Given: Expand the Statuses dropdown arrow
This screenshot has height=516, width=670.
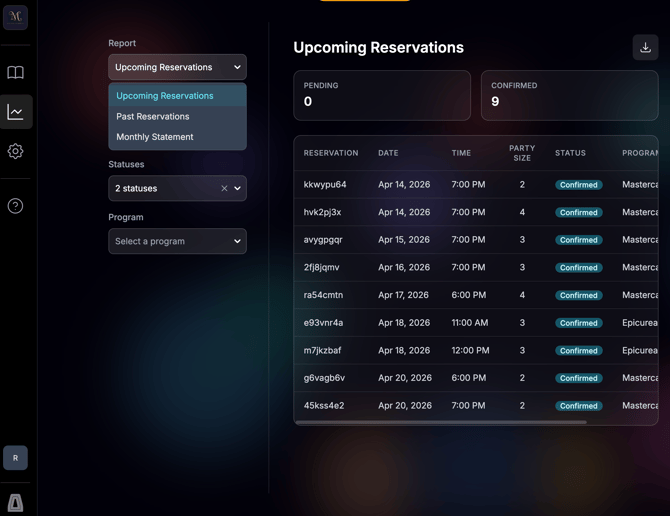Looking at the screenshot, I should click(237, 188).
